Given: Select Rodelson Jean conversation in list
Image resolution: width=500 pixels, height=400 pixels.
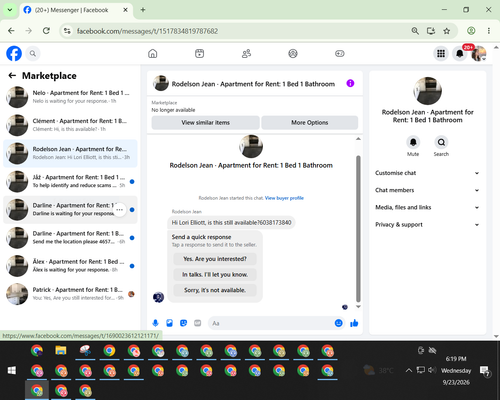Looking at the screenshot, I should (70, 153).
